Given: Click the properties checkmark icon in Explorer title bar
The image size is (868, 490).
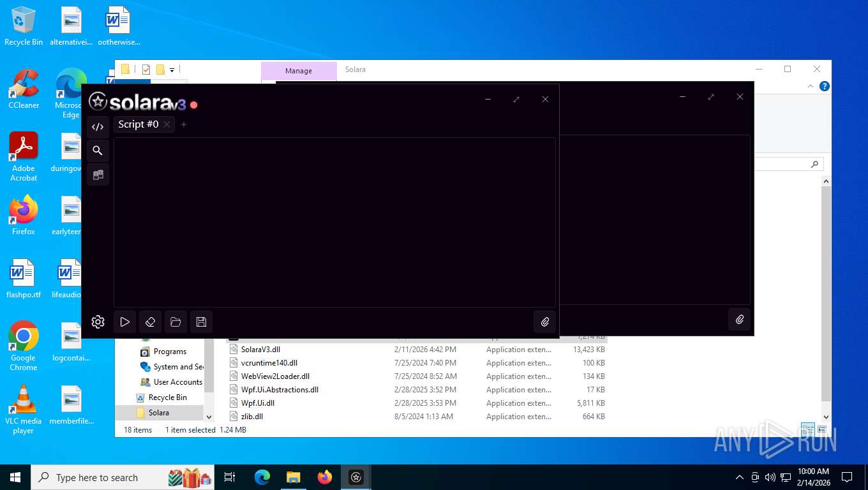Looking at the screenshot, I should tap(146, 70).
